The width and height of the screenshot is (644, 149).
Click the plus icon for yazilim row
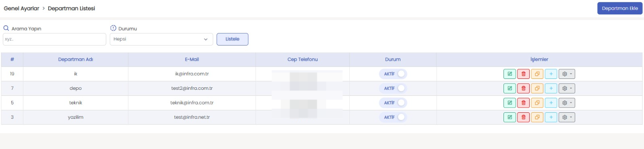pyautogui.click(x=551, y=118)
